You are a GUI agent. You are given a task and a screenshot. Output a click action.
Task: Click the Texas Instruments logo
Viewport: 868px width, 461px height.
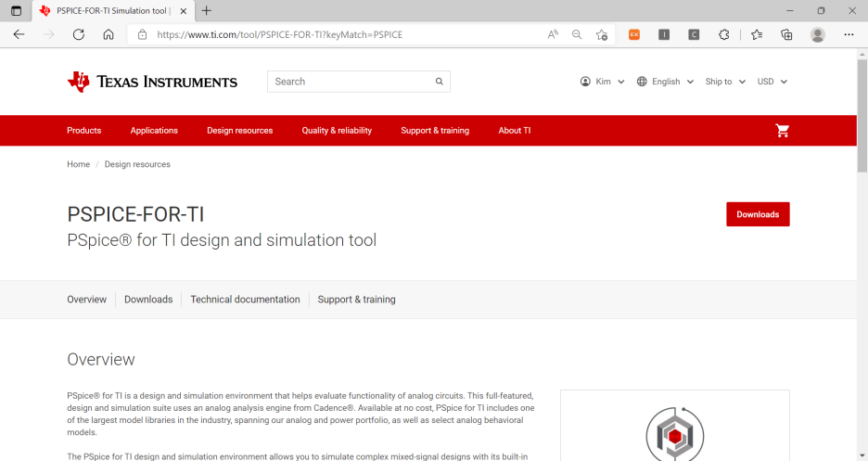click(152, 82)
